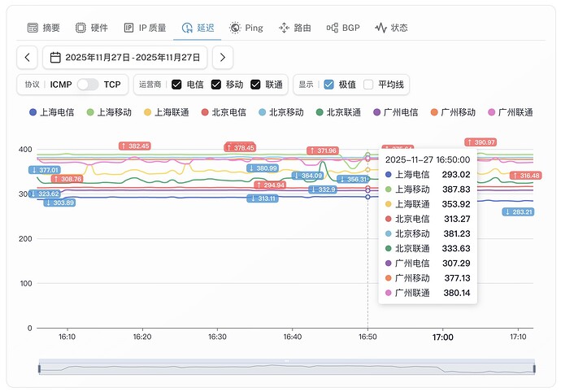Switch to the 硬件 hardware tab

92,28
